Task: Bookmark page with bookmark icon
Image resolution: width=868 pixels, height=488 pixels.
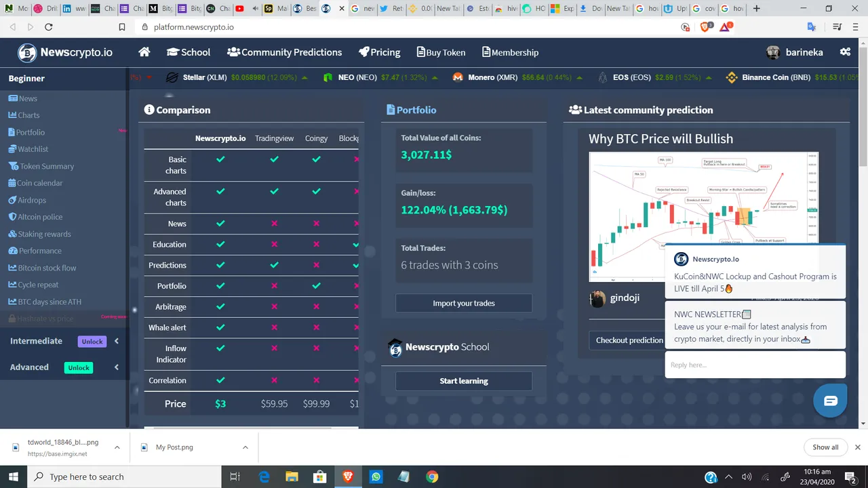Action: 122,27
